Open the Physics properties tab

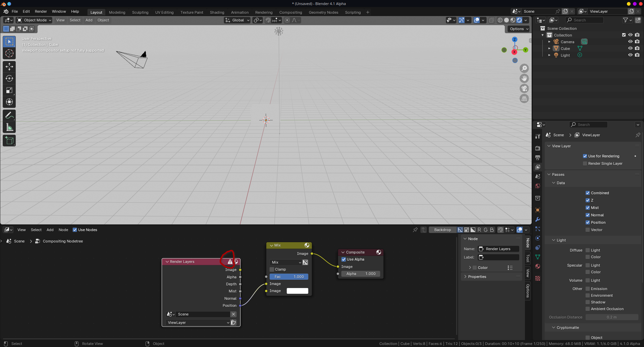point(538,238)
